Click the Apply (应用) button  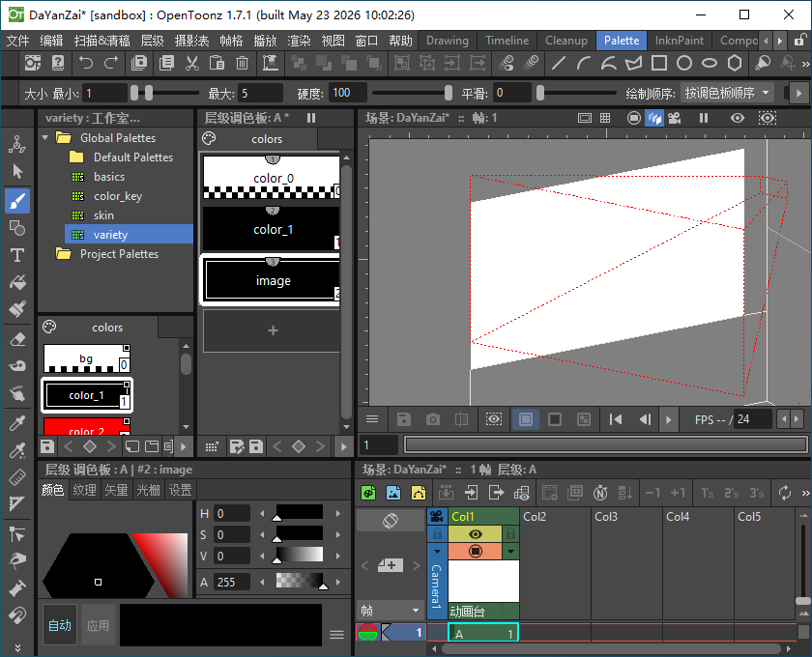pyautogui.click(x=98, y=625)
